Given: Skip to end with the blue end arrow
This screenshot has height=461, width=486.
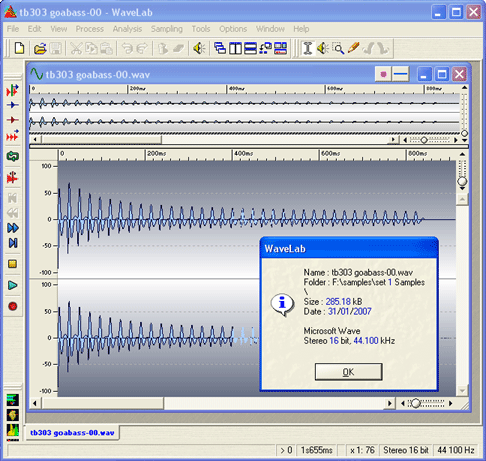Looking at the screenshot, I should [13, 243].
